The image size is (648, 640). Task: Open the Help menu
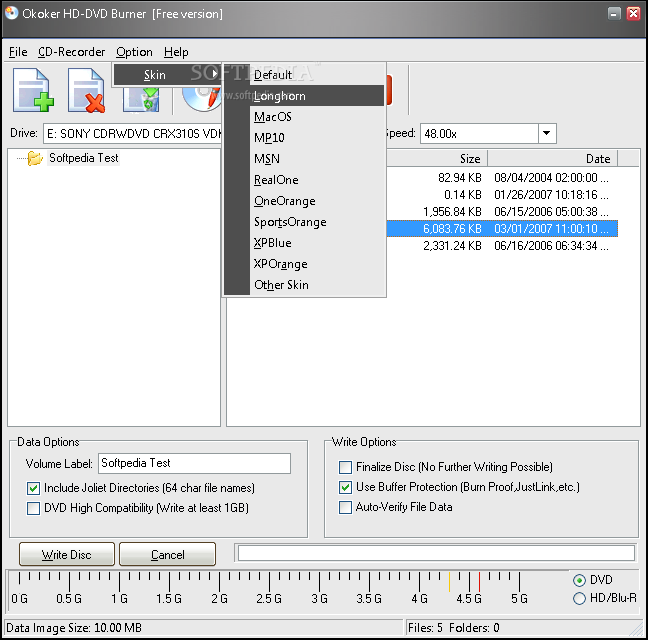[176, 52]
